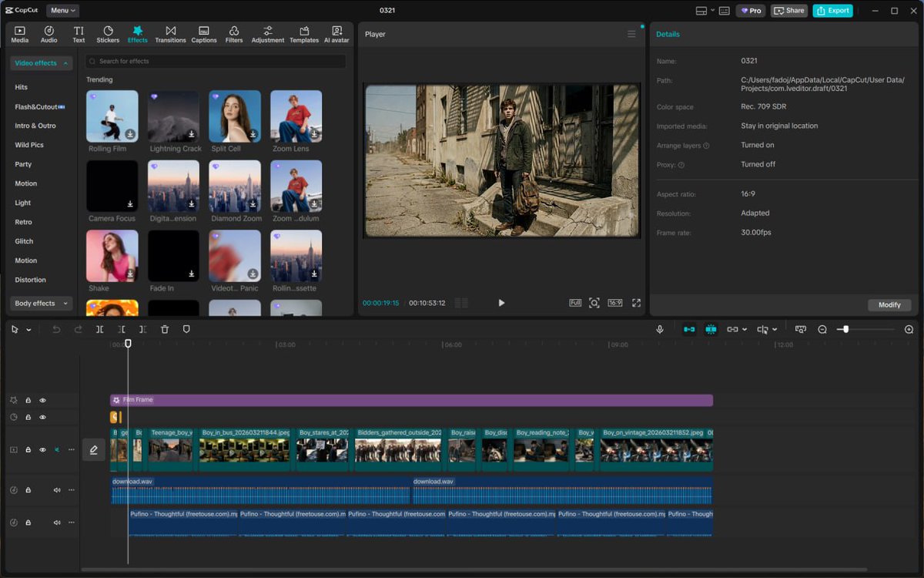Screen dimensions: 924x578
Task: Toggle lock on the main video track
Action: click(x=28, y=449)
